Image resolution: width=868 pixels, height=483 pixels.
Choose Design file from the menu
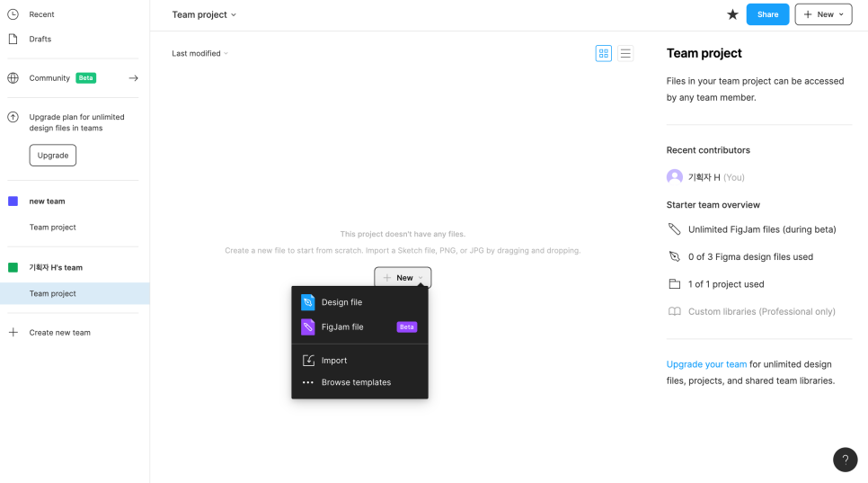(x=359, y=302)
